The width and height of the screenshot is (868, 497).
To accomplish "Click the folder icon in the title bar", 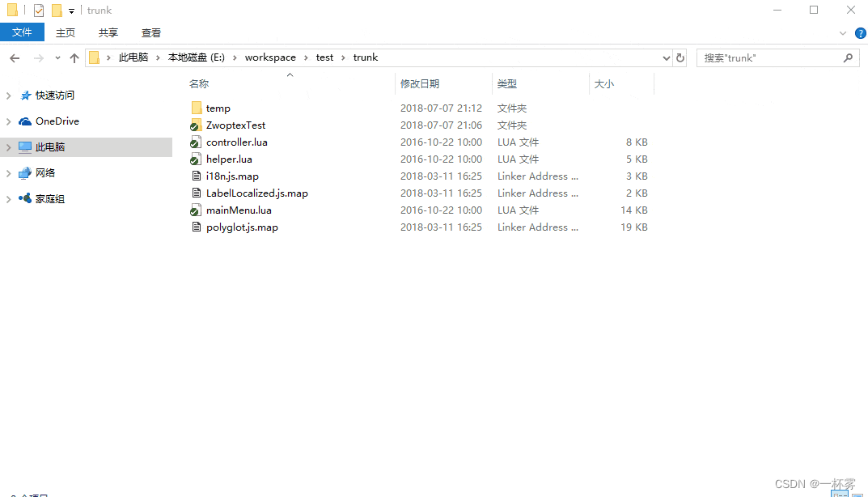I will click(x=12, y=10).
